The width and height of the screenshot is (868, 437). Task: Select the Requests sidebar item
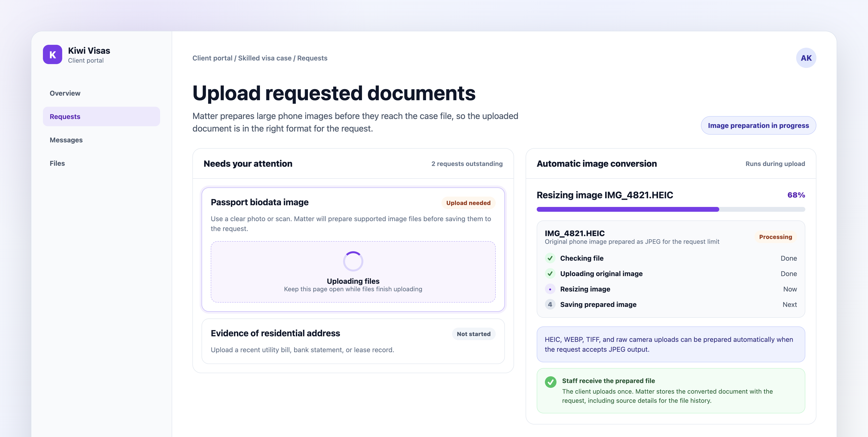(x=101, y=117)
